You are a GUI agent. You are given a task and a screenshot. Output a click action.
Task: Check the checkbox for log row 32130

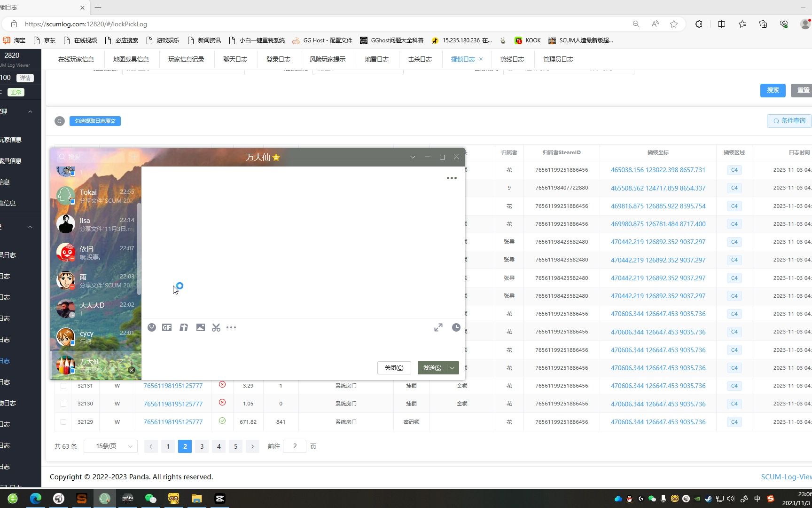click(x=63, y=404)
